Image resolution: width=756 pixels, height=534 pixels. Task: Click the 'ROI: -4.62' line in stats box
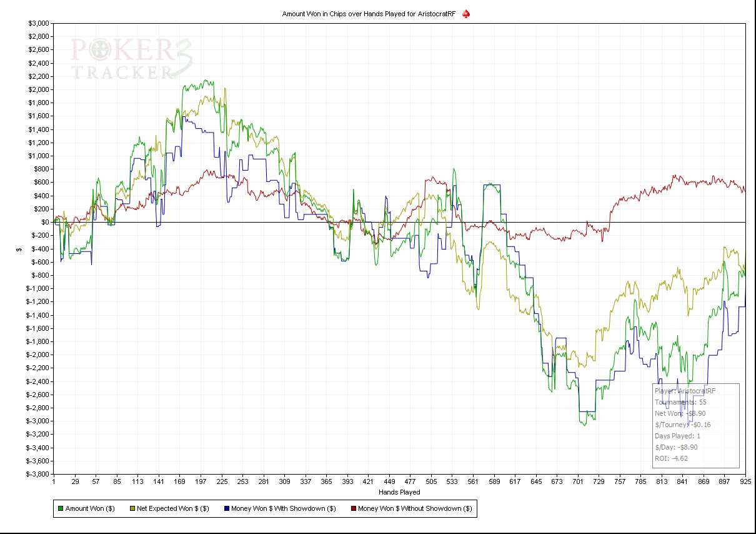click(672, 458)
